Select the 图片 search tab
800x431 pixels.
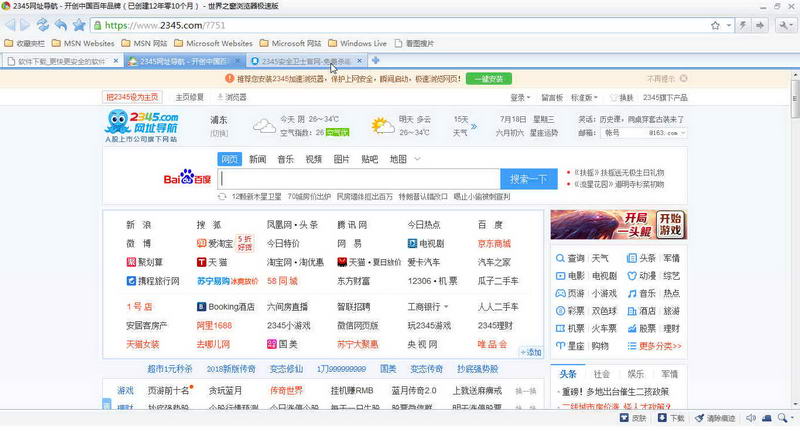tap(342, 159)
